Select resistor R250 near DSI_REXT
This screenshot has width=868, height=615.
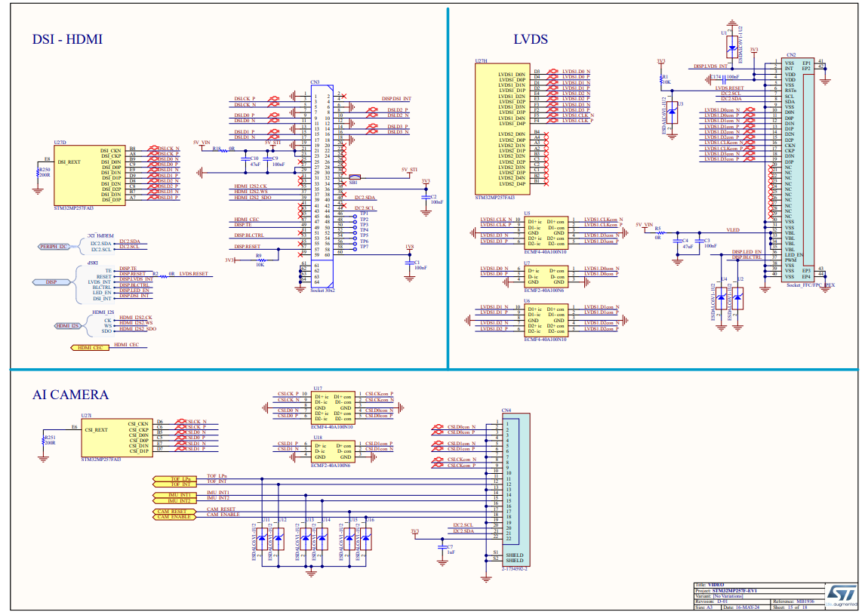pyautogui.click(x=38, y=174)
